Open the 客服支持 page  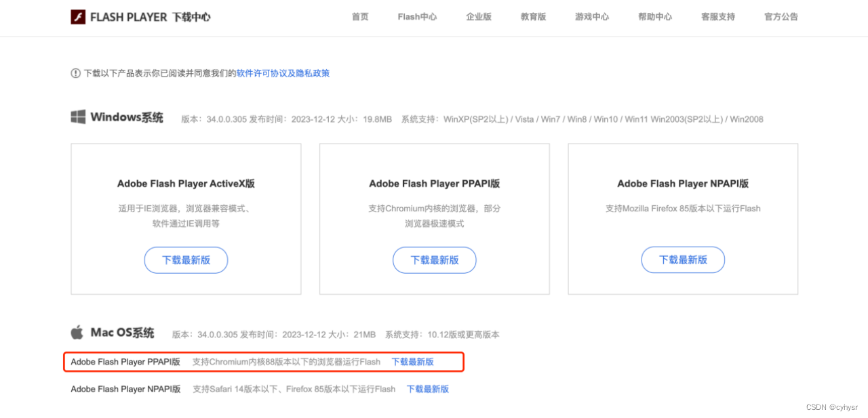click(x=717, y=16)
